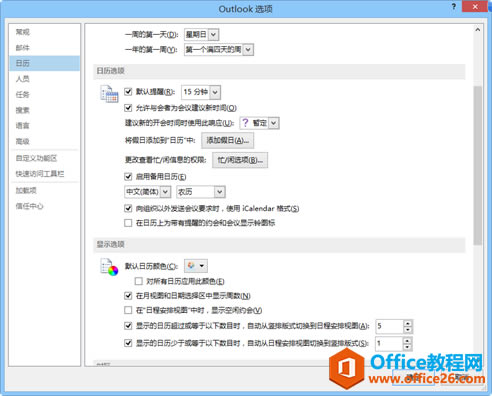Toggle the 默认提醒 checkbox
Viewport: 492px width, 396px height.
pos(128,92)
